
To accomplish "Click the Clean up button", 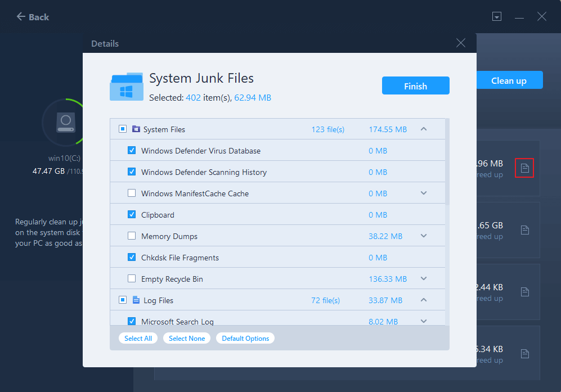I will tap(510, 80).
